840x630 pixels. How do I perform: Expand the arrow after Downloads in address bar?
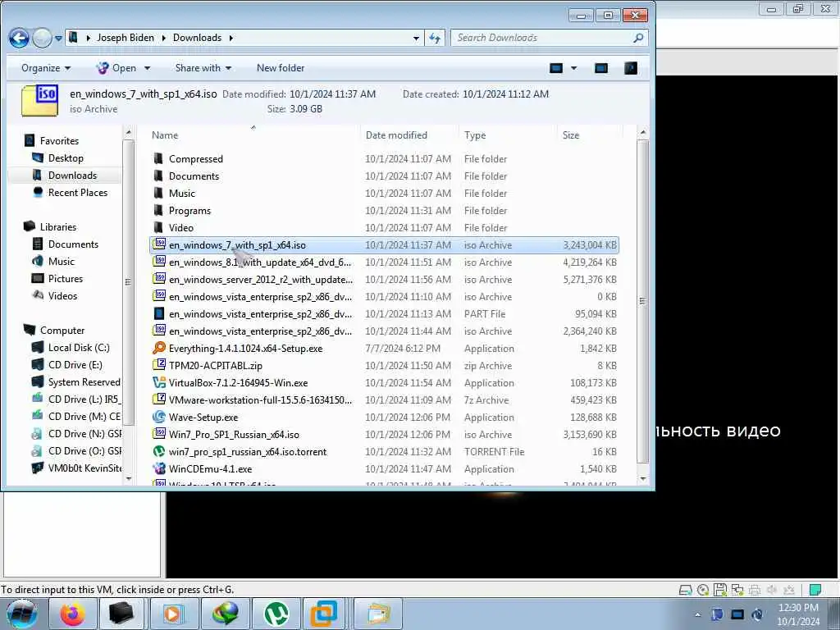231,38
